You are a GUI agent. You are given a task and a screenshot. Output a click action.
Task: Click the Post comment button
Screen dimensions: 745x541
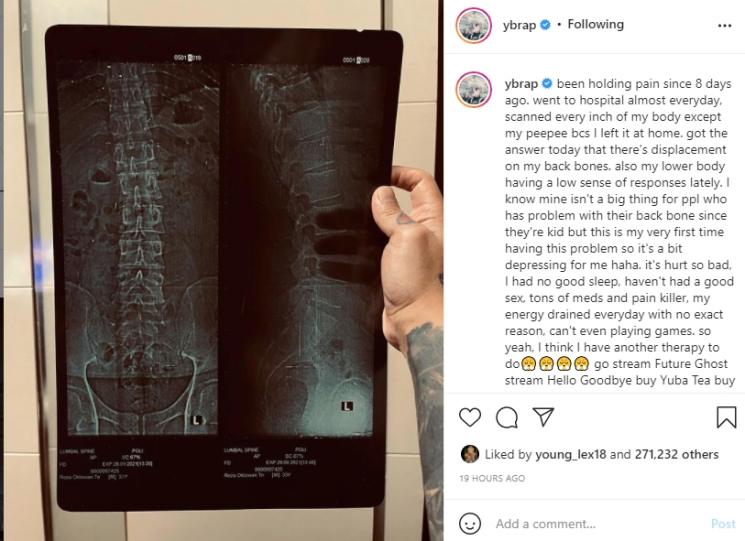[723, 524]
